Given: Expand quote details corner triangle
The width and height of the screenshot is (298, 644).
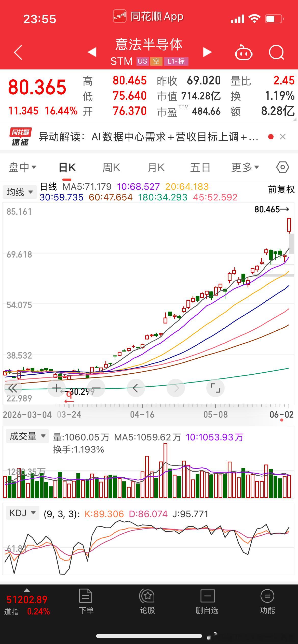Looking at the screenshot, I should pyautogui.click(x=295, y=119).
